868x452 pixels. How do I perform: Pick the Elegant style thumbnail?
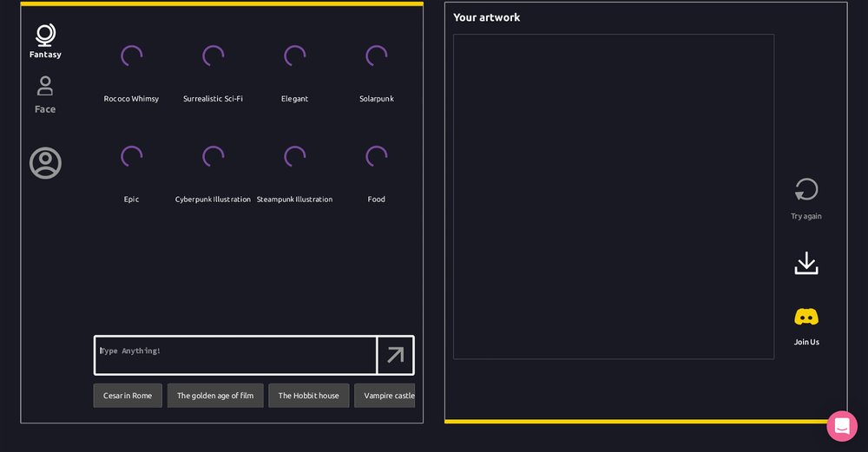click(295, 57)
